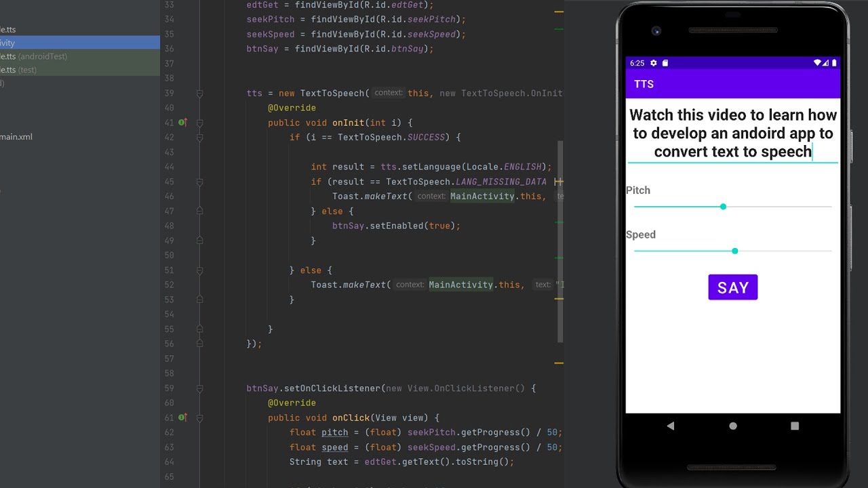Screen dimensions: 868x488
Task: Tap the battery icon in emulator status bar
Action: (834, 63)
